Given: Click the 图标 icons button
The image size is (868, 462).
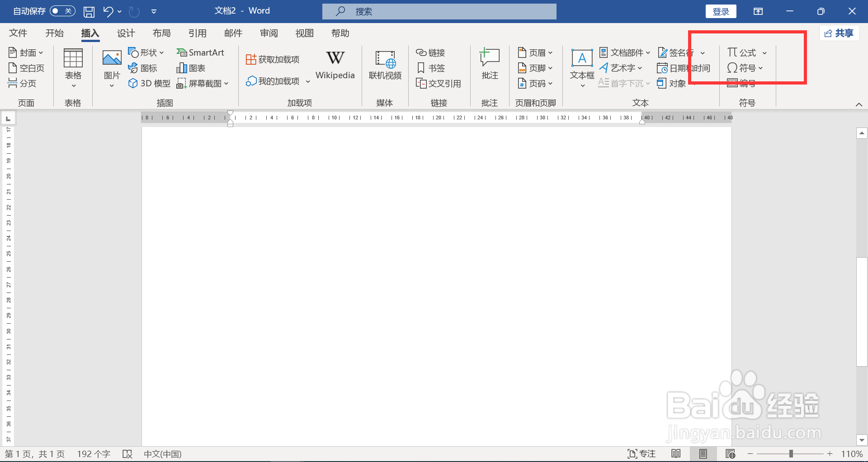Looking at the screenshot, I should tap(142, 68).
